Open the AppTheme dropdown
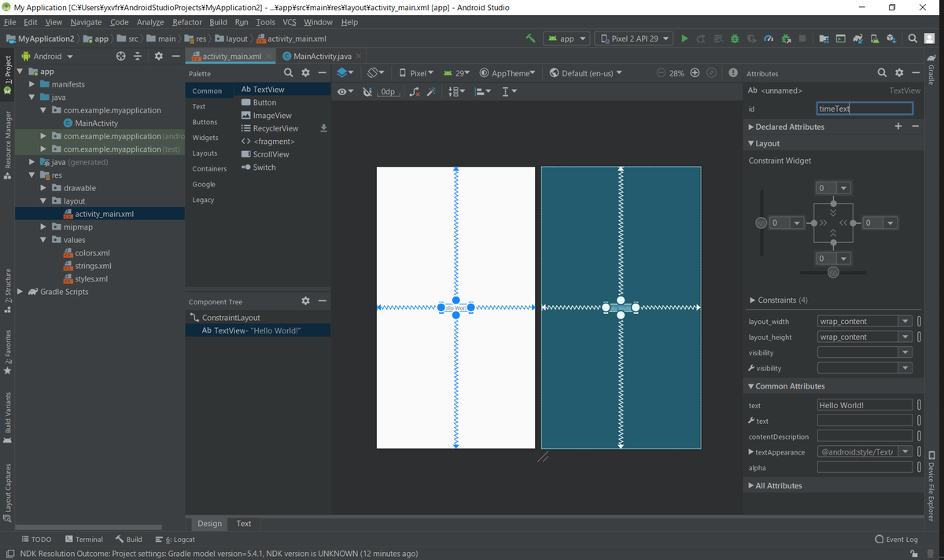 (507, 72)
